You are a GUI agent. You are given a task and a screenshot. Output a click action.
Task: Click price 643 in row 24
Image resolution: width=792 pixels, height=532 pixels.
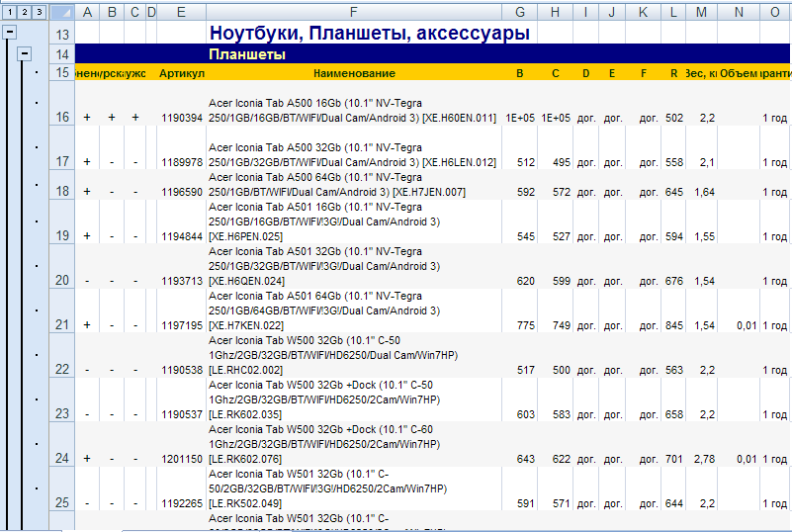526,459
